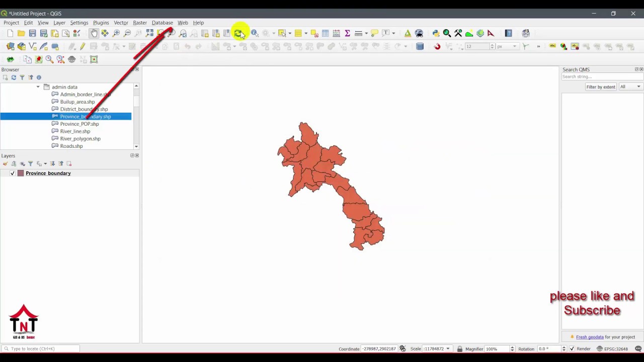Viewport: 644px width, 362px height.
Task: Open the px unit dropdown
Action: [x=507, y=46]
